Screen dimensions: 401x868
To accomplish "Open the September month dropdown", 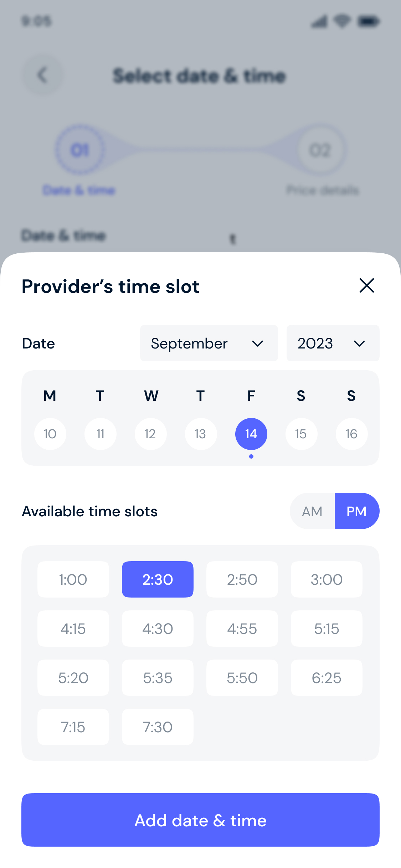I will coord(209,343).
